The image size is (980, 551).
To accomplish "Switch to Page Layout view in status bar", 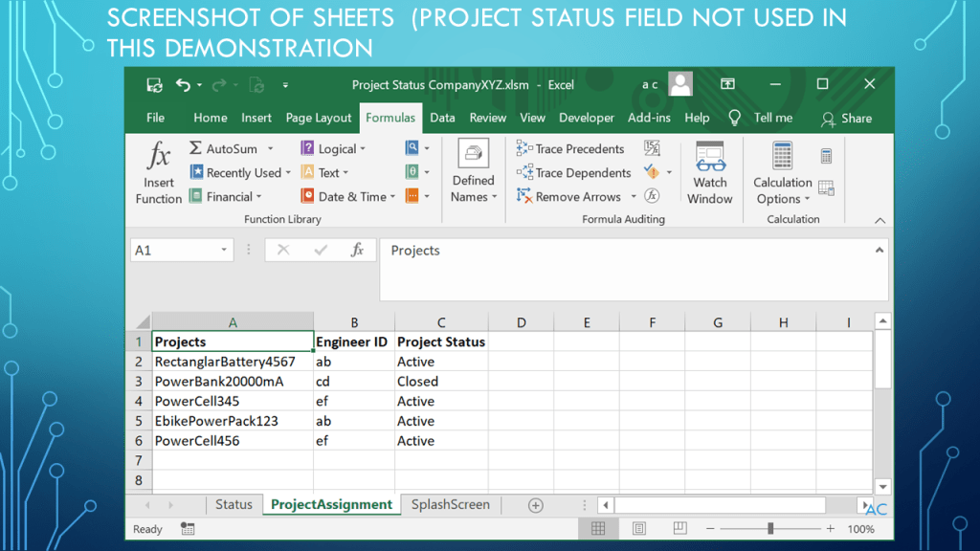I will point(639,529).
